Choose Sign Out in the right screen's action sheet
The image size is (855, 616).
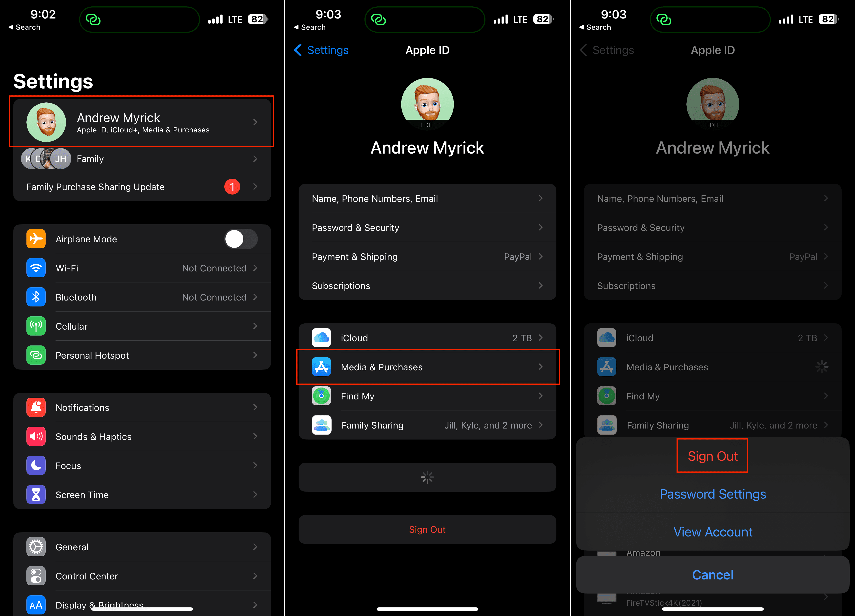point(712,456)
